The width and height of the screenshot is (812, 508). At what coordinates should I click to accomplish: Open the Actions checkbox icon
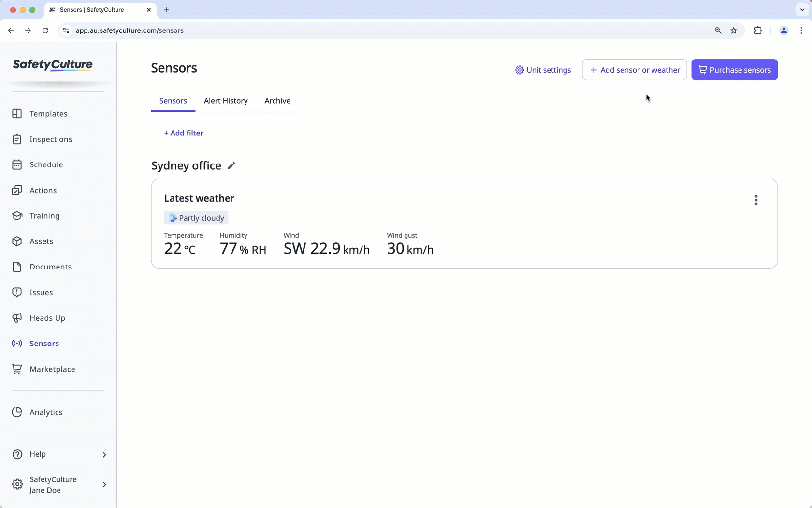click(x=17, y=191)
